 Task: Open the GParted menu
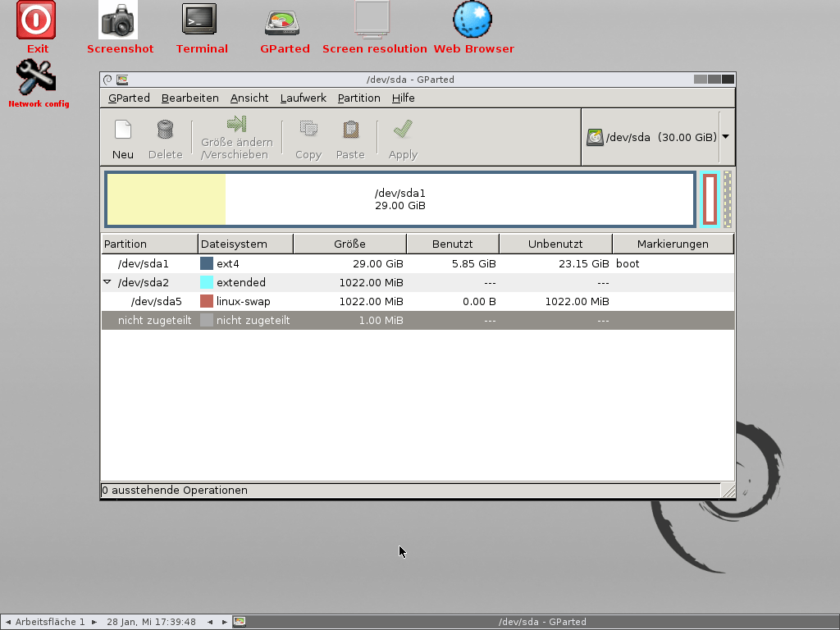click(129, 98)
